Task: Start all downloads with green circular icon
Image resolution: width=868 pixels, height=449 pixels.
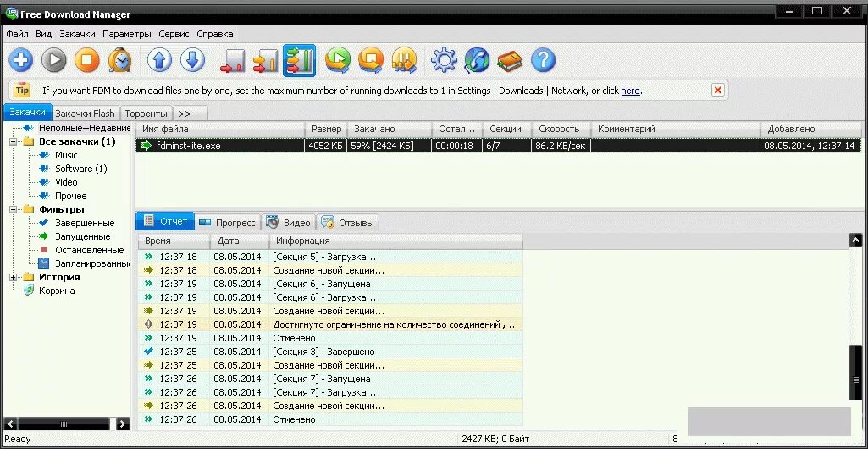Action: (338, 60)
